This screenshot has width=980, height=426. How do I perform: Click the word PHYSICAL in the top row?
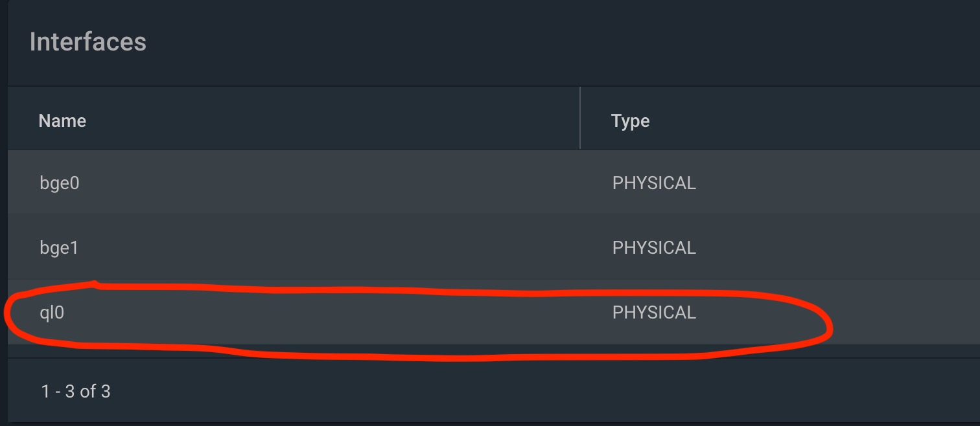(654, 183)
